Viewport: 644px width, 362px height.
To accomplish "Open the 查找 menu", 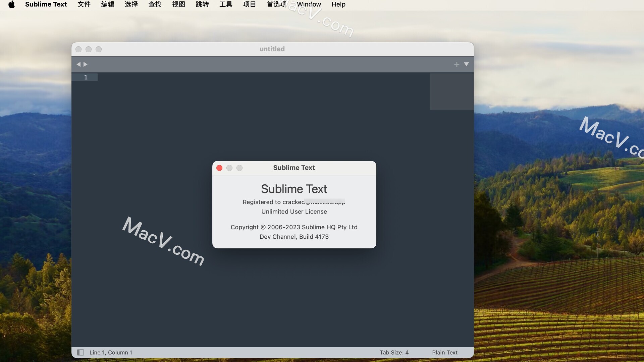I will 155,4.
